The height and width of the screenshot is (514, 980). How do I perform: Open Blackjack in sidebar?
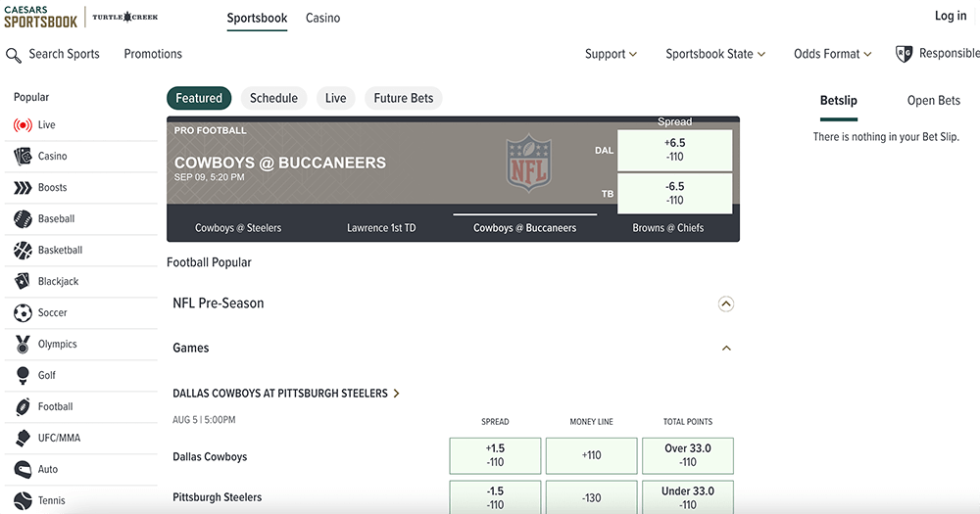81,281
